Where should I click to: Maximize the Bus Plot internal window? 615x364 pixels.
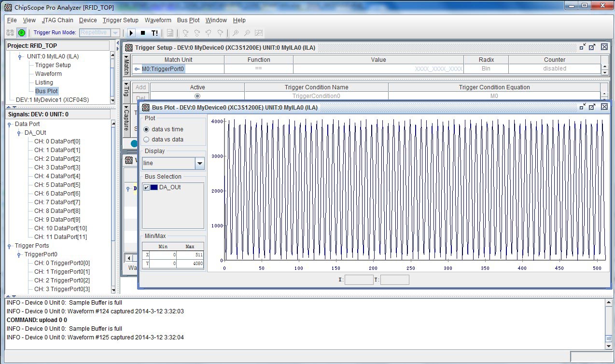click(592, 107)
